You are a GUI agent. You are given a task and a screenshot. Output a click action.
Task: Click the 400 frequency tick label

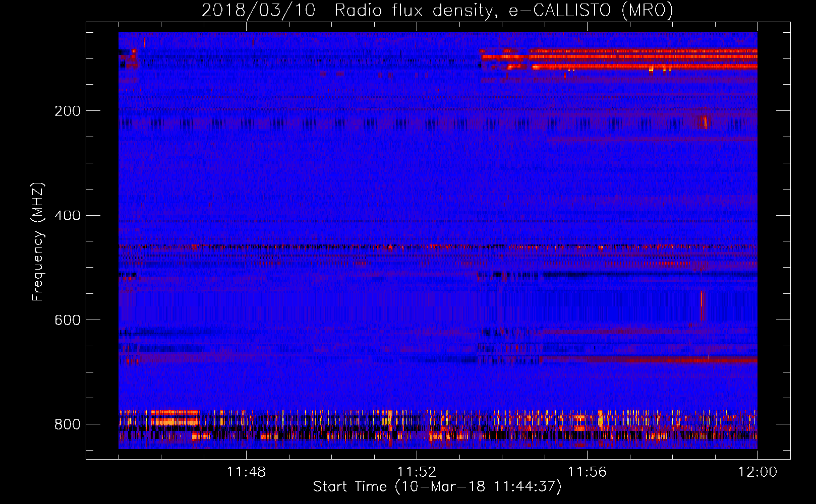tap(68, 216)
